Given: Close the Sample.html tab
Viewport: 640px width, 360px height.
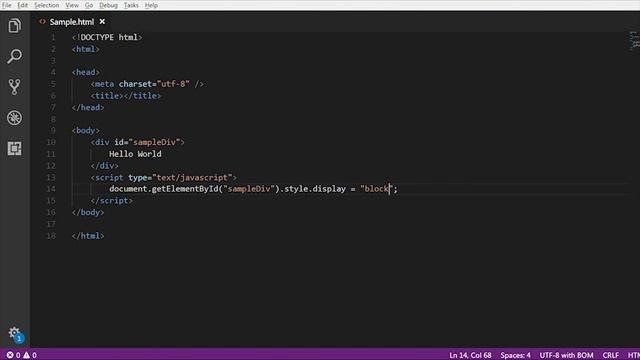Looking at the screenshot, I should click(x=102, y=22).
